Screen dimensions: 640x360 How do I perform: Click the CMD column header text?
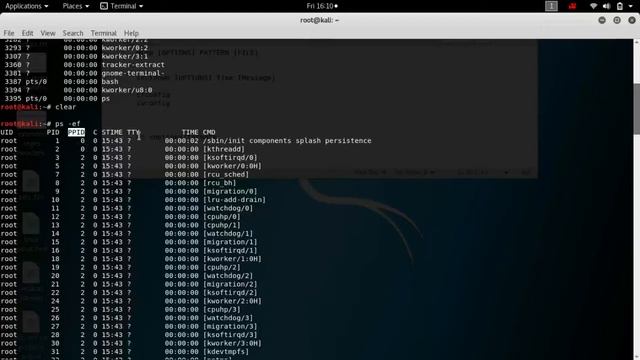coord(209,132)
